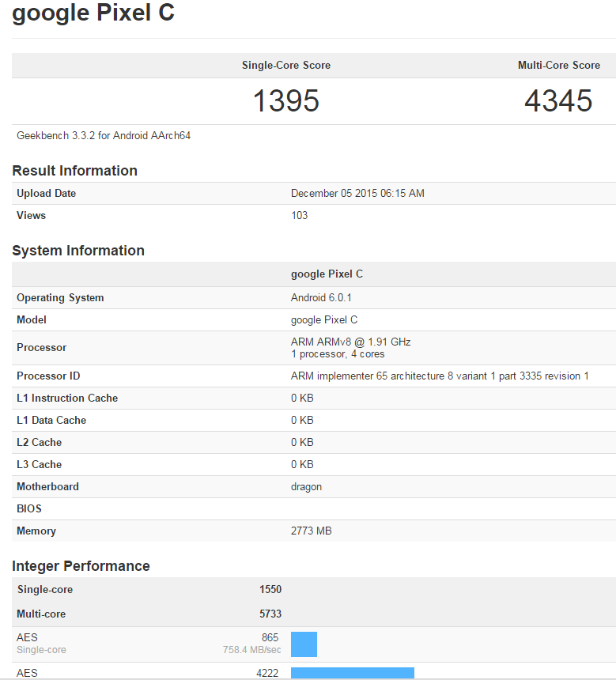Select the L1 Instruction Cache label
This screenshot has height=680, width=616.
pyautogui.click(x=67, y=398)
